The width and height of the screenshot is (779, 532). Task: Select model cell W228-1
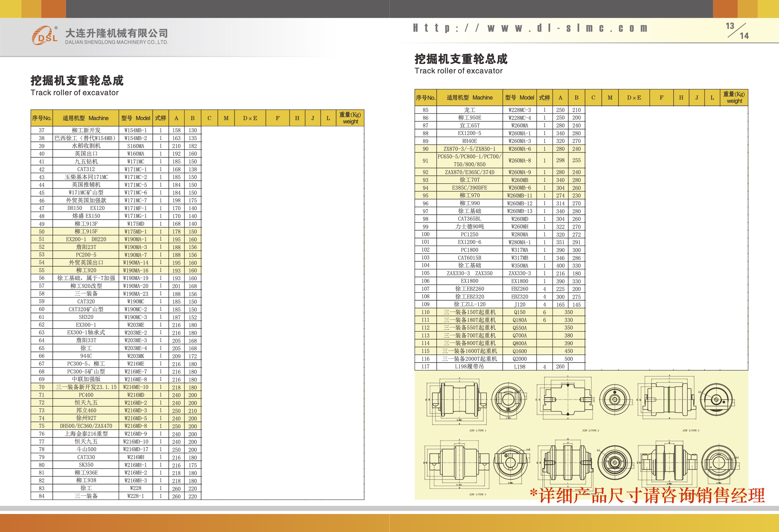(136, 496)
